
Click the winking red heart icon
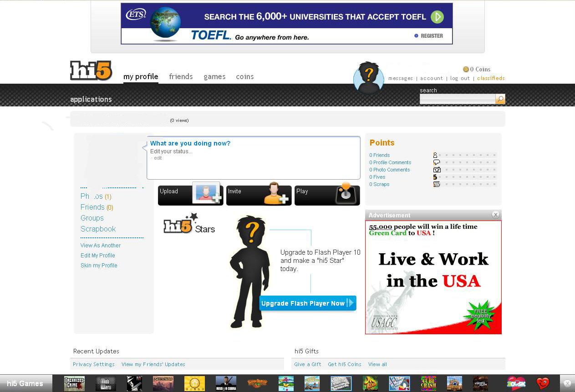(543, 383)
